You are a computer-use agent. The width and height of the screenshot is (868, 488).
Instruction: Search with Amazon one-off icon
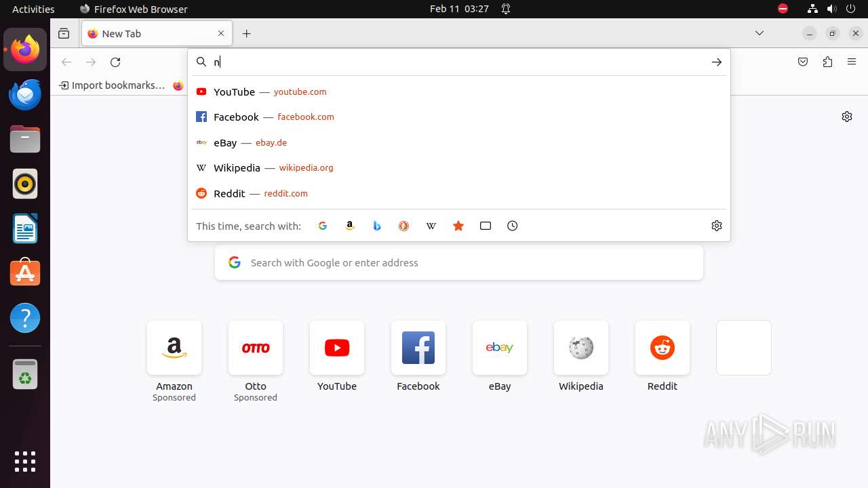(x=350, y=226)
